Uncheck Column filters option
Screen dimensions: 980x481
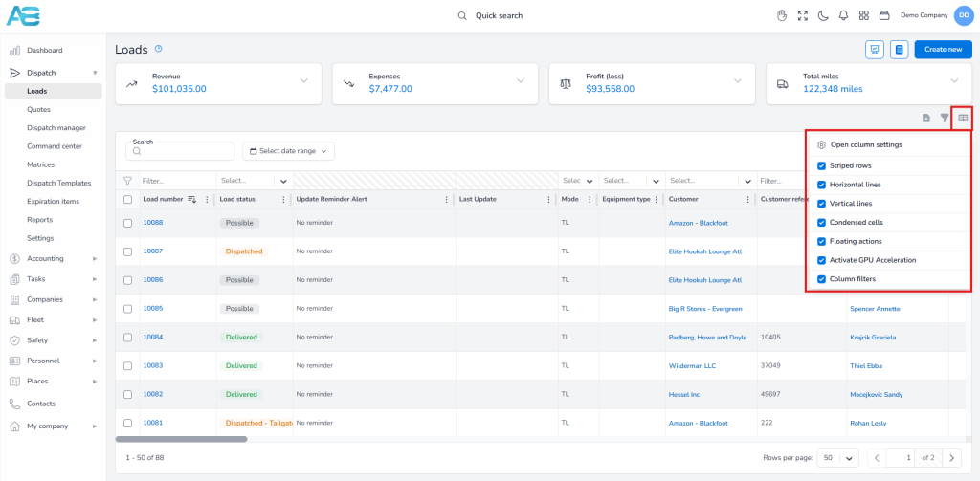[821, 278]
